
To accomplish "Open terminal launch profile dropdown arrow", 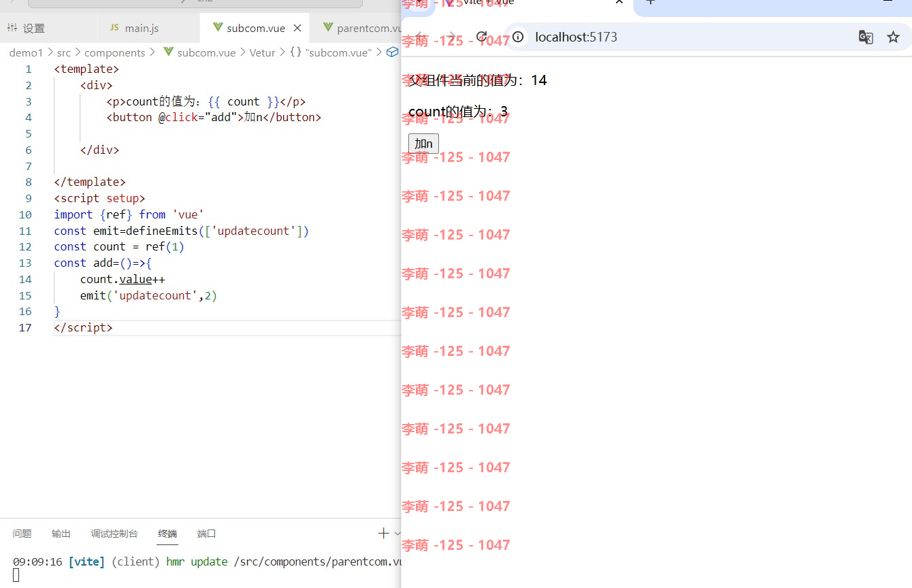I will click(x=397, y=534).
